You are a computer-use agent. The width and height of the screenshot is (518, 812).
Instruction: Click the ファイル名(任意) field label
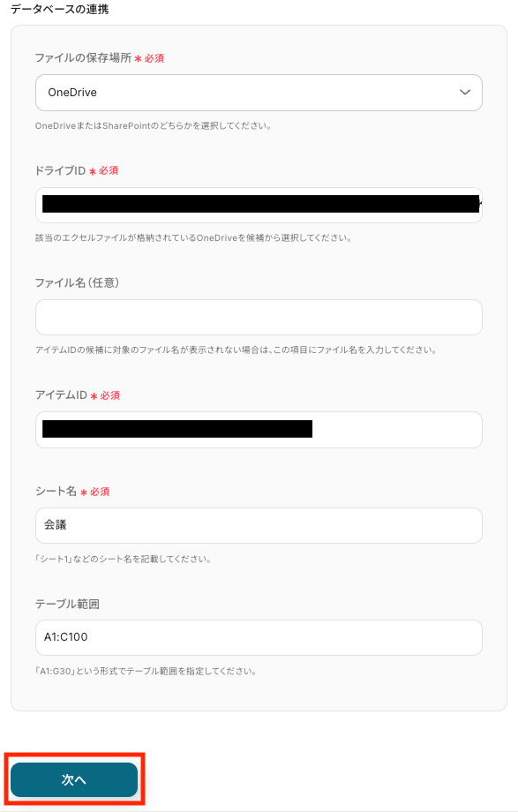coord(77,282)
